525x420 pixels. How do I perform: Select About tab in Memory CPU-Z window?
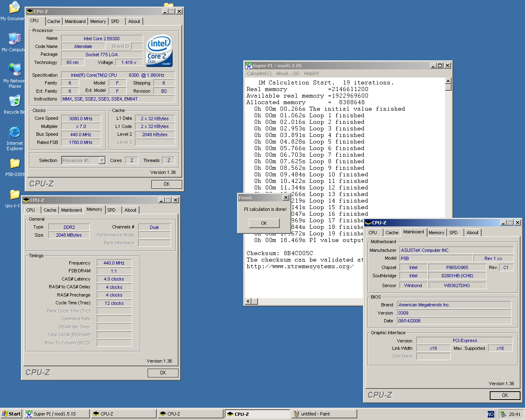click(x=130, y=210)
